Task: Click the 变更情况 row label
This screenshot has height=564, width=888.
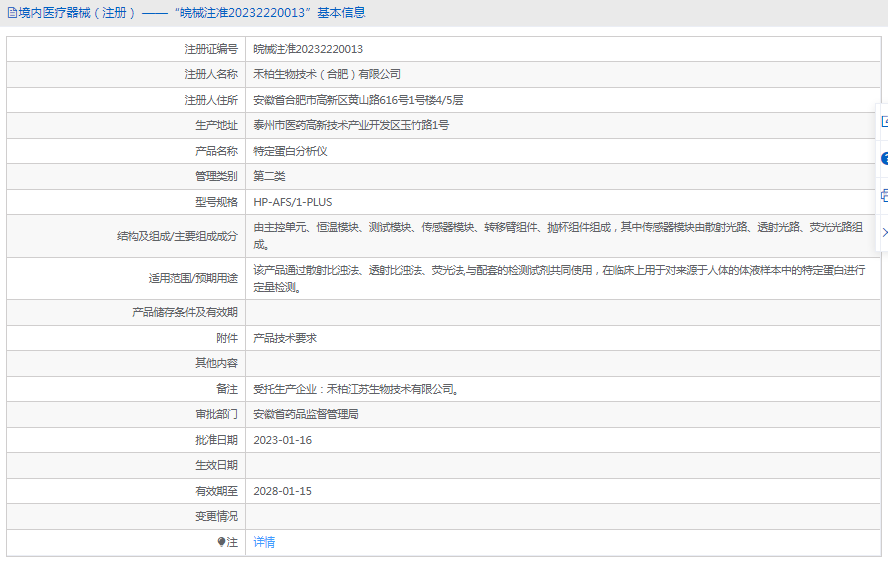Action: [x=216, y=516]
